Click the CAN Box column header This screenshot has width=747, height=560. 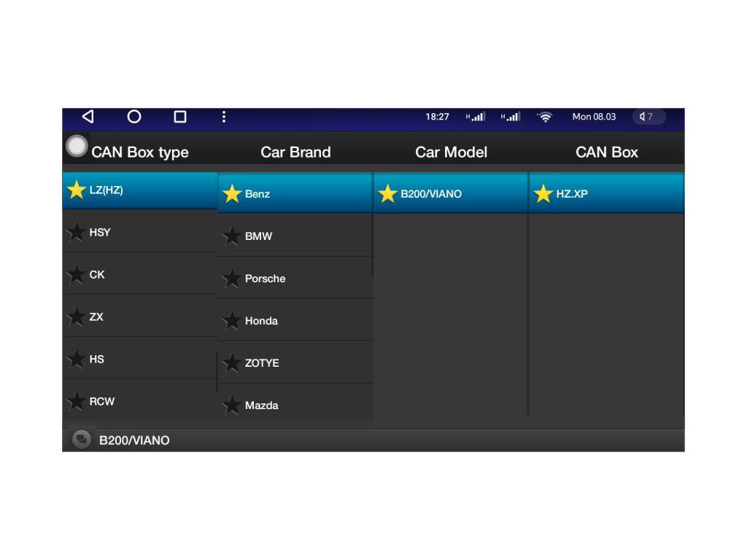606,152
